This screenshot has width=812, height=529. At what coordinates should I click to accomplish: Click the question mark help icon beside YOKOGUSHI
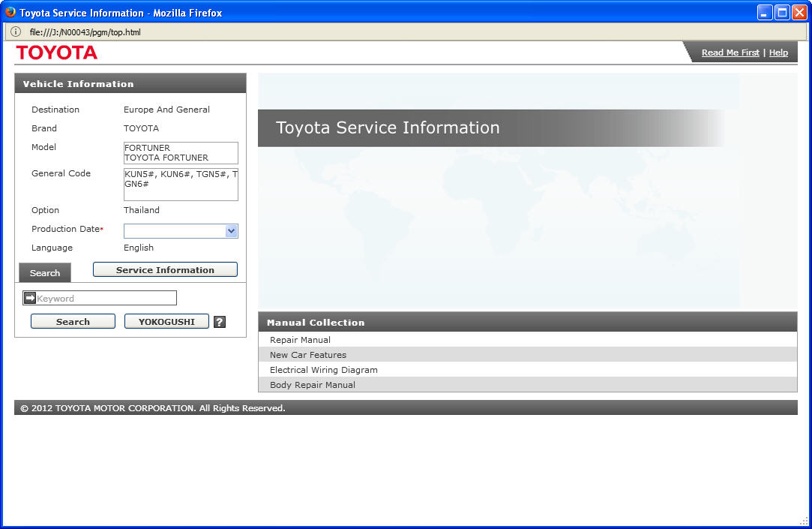(x=220, y=322)
